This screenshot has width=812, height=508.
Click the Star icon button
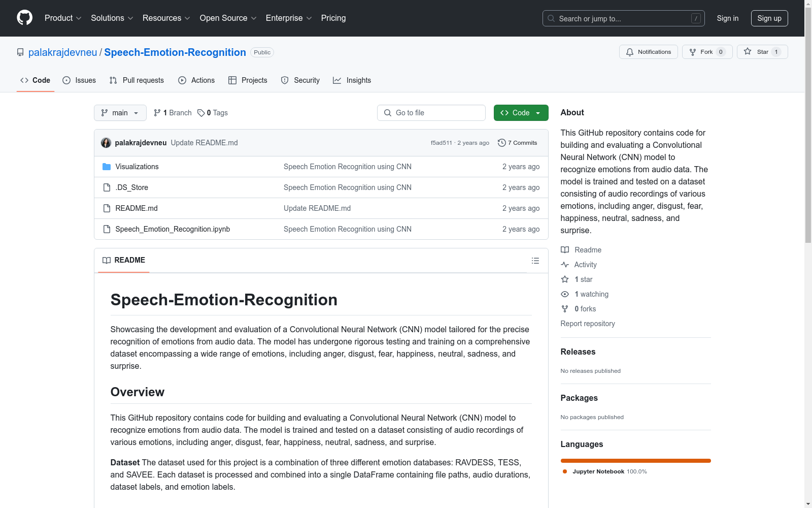coord(748,52)
